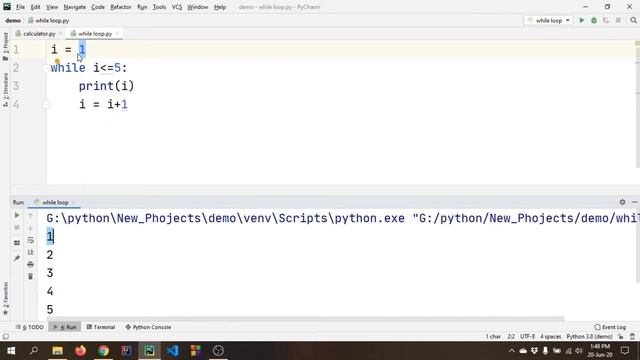Click the horizontal scrollbar of the Run output
Screen dimensions: 640x360
(x=305, y=319)
